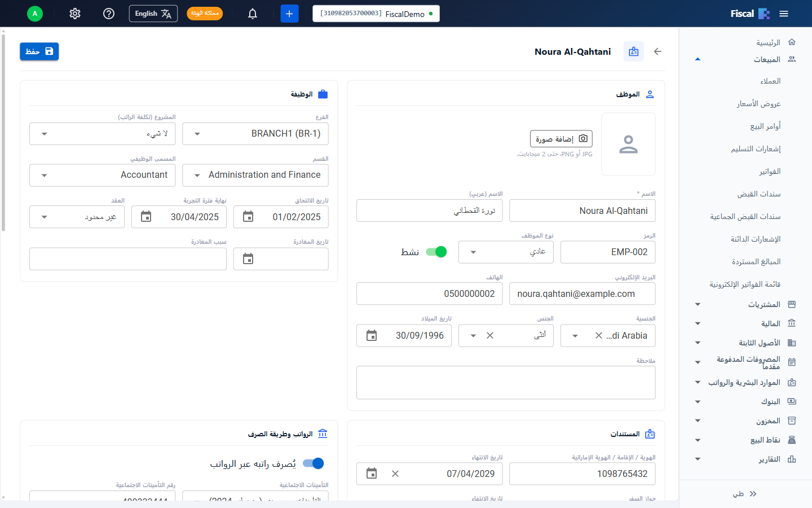Clear the gender selection أنثى
812x508 pixels.
tap(490, 335)
